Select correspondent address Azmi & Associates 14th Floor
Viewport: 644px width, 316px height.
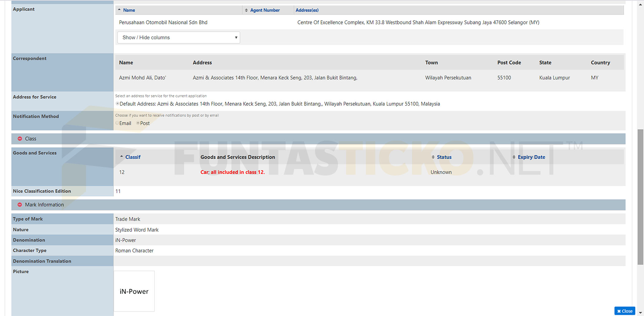pos(275,78)
